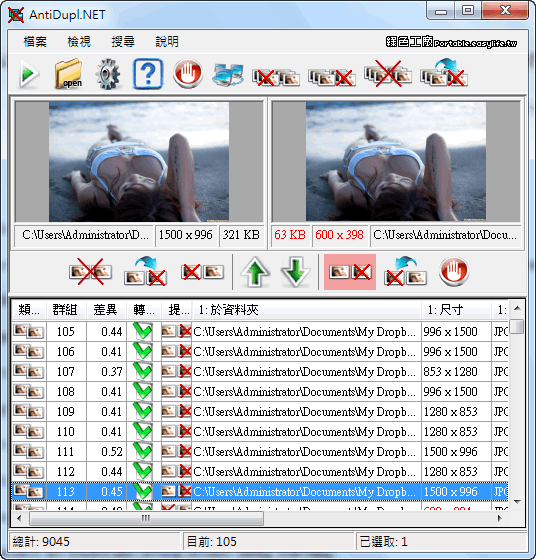Click the vertical scrollbar down arrow
The image size is (536, 560).
[x=517, y=502]
